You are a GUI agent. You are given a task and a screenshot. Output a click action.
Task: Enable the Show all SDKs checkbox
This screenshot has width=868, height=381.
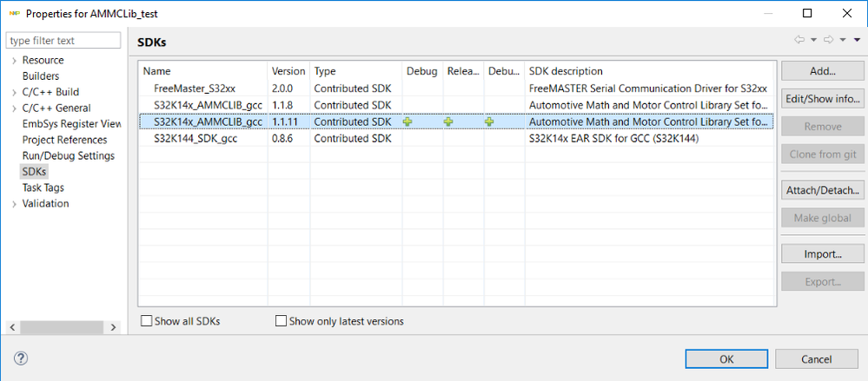click(x=146, y=321)
